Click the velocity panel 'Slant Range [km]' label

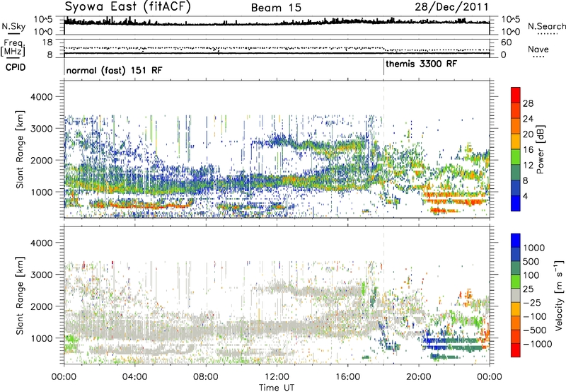pos(20,296)
